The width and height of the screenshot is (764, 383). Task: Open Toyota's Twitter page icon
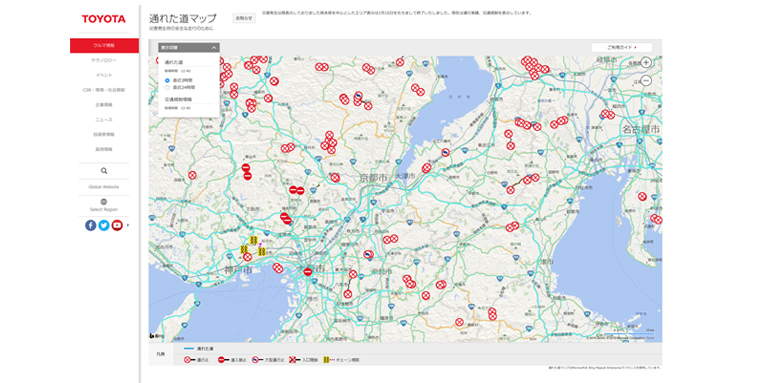coord(104,225)
